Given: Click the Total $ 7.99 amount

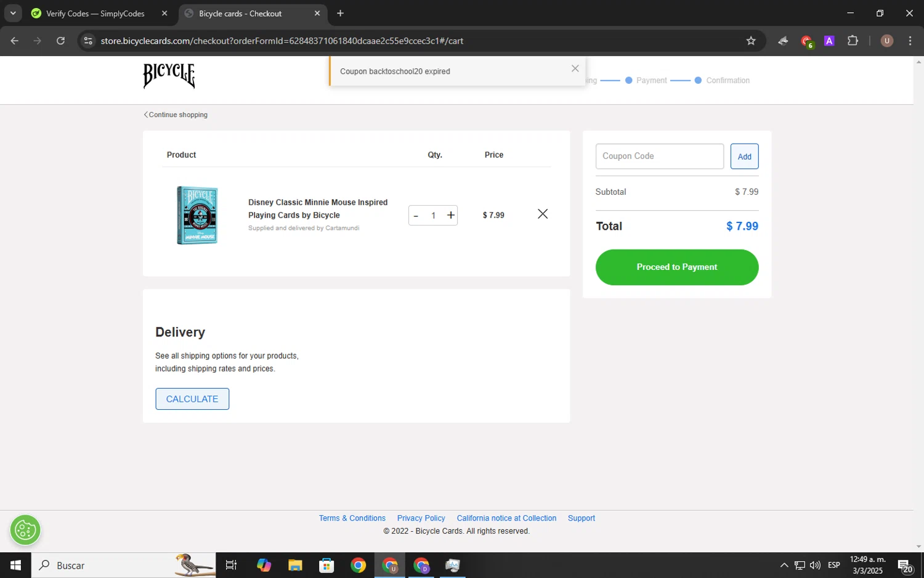Looking at the screenshot, I should [x=742, y=226].
